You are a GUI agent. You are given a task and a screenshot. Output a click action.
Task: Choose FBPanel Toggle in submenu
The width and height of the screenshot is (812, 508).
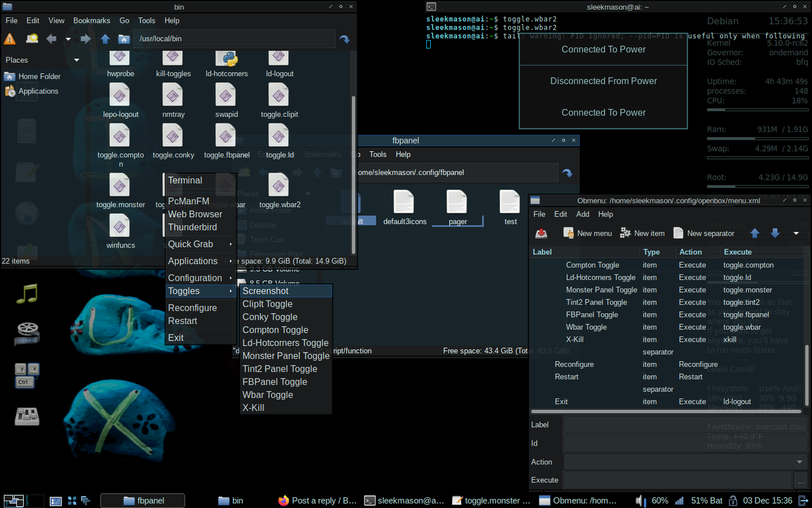(285, 382)
